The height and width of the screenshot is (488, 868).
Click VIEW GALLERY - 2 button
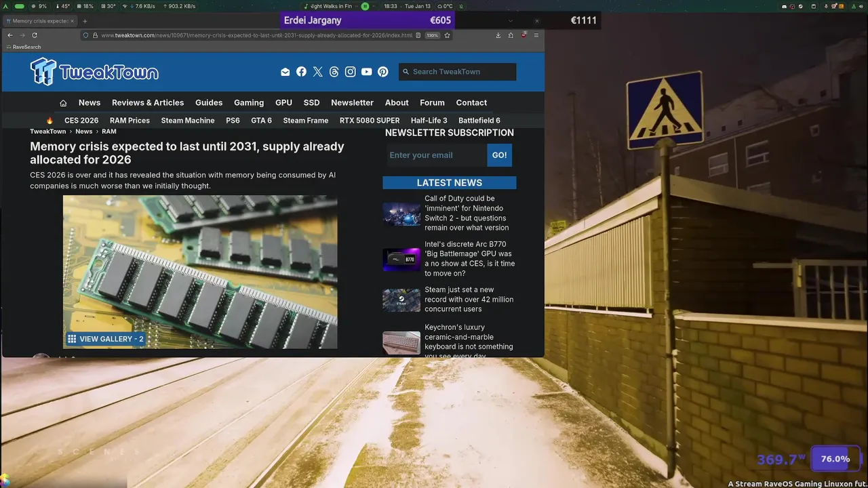point(105,339)
